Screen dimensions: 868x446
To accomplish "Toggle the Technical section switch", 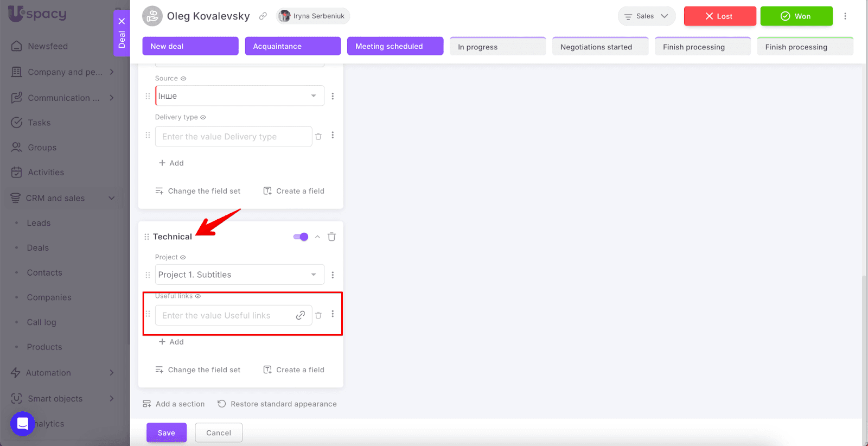I will (301, 237).
